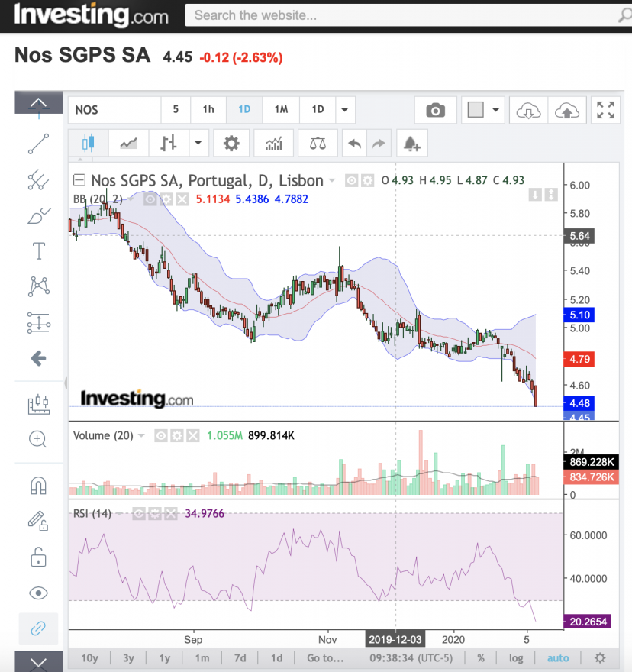This screenshot has height=672, width=632.
Task: Load a saved chart layout via cloud download
Action: 528,110
